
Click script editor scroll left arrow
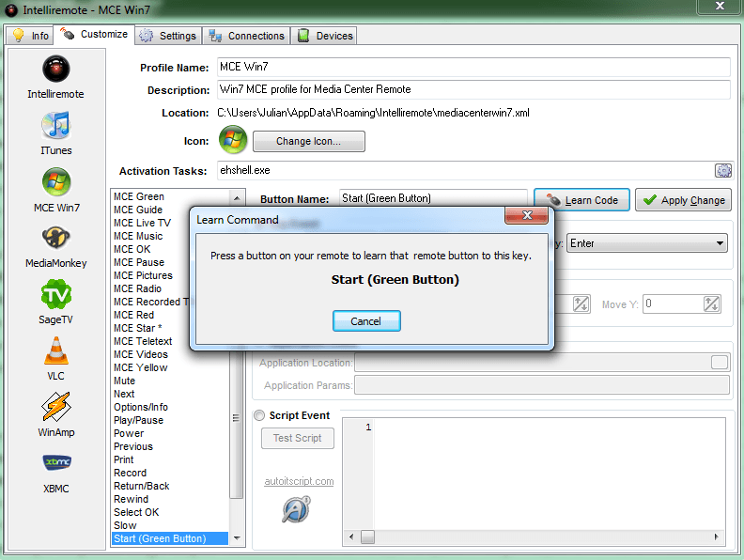(x=351, y=537)
